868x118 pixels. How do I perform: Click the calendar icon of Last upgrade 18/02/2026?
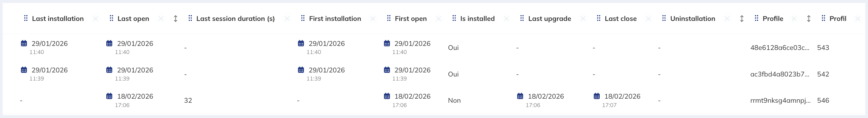tap(520, 96)
